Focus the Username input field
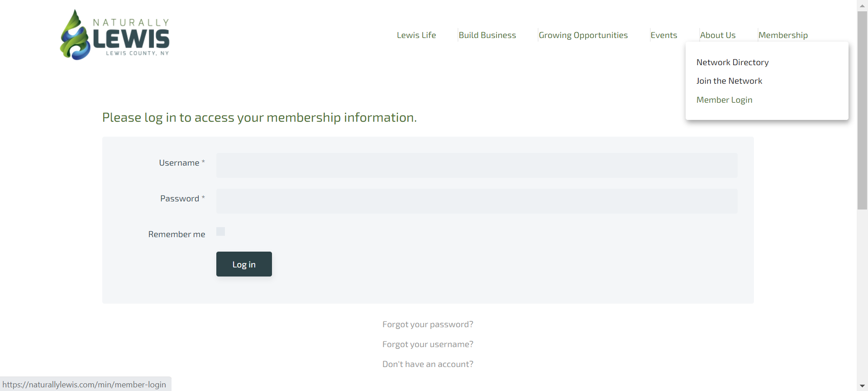This screenshot has height=391, width=868. pos(477,165)
